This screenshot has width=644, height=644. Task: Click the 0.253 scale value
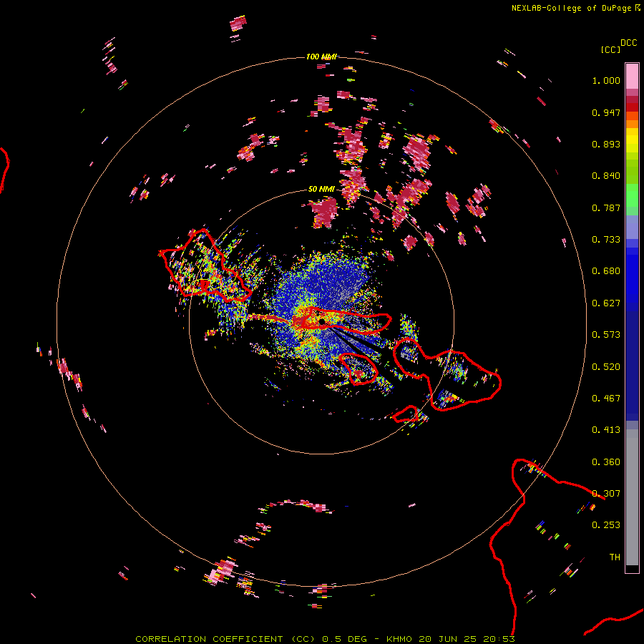(x=606, y=525)
